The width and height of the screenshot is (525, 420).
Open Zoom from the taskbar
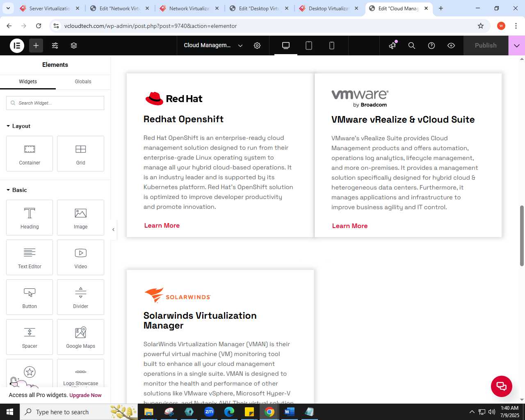pyautogui.click(x=209, y=412)
